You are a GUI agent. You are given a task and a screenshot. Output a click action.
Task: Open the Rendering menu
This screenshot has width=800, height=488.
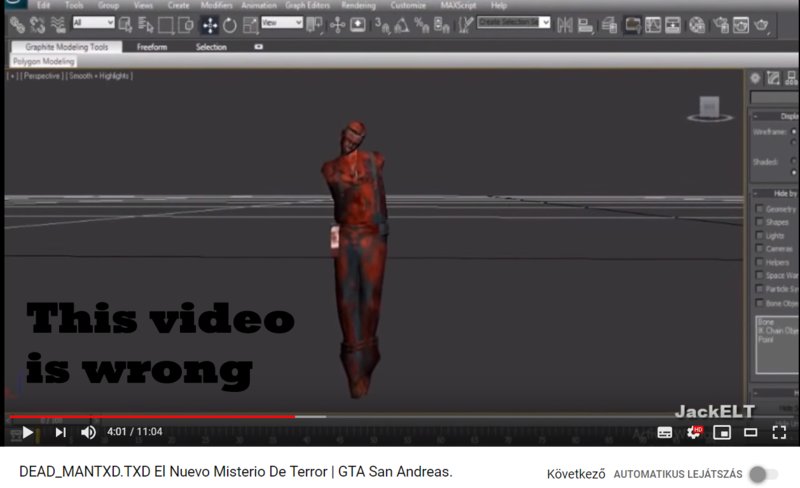tap(359, 5)
